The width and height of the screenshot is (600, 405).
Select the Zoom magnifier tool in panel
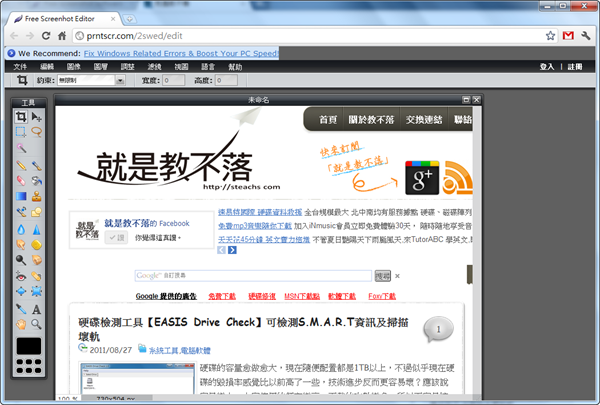tap(37, 324)
